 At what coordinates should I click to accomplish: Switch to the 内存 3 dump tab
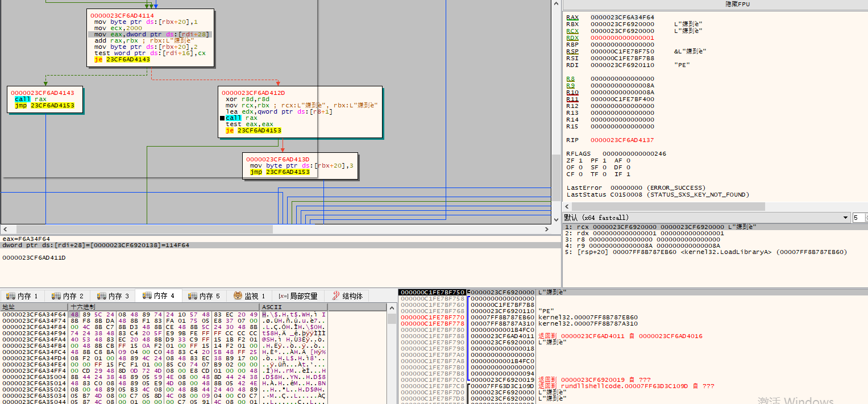(113, 296)
